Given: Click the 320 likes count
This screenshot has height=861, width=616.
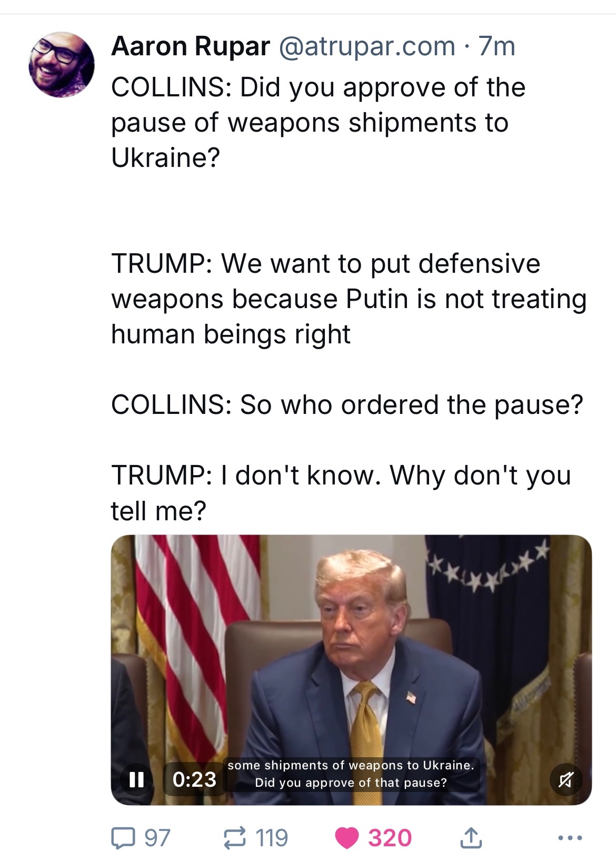Looking at the screenshot, I should [390, 838].
